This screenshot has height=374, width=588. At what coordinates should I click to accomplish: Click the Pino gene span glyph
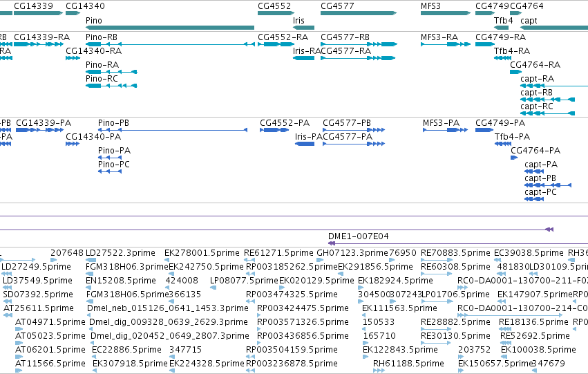(x=170, y=28)
